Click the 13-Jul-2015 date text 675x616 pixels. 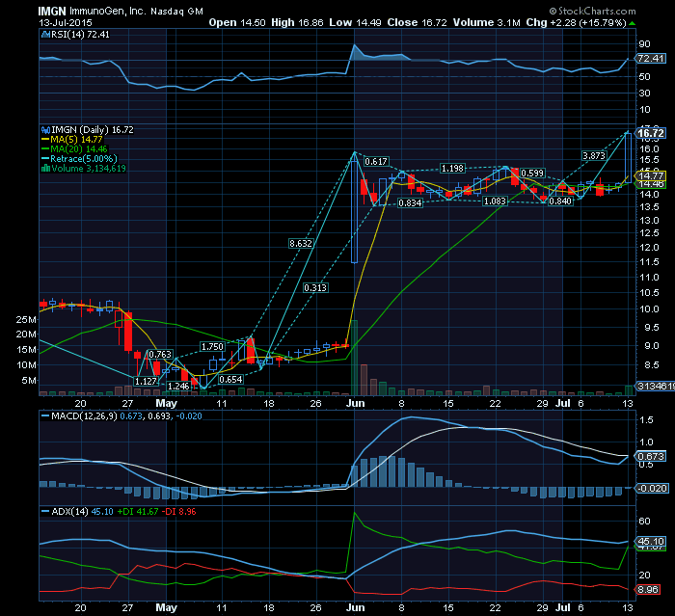click(65, 23)
